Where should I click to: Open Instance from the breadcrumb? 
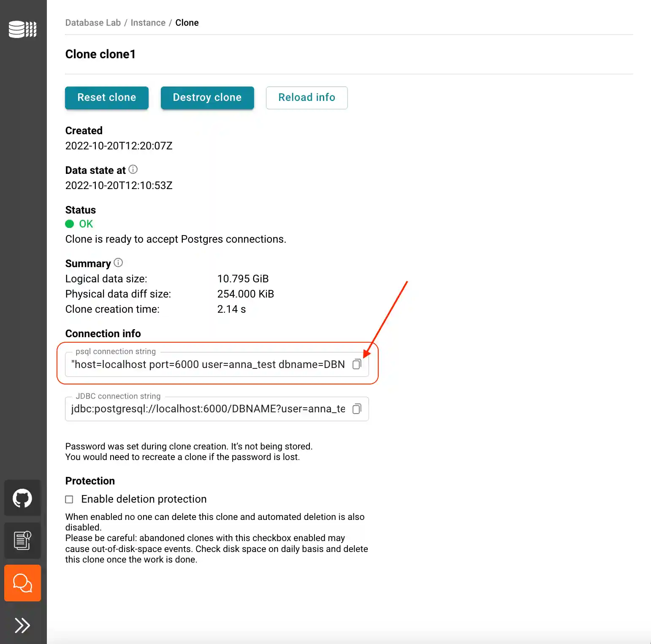[148, 22]
